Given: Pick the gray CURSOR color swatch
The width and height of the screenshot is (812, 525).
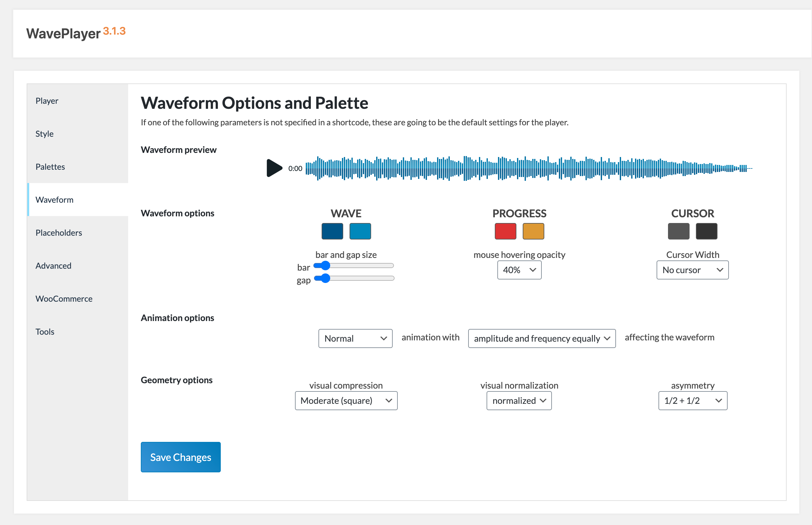Looking at the screenshot, I should [678, 232].
